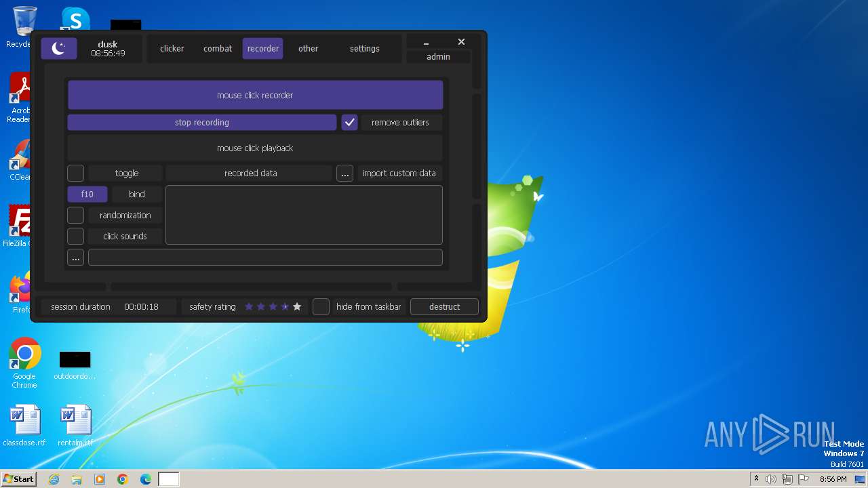Viewport: 868px width, 488px height.
Task: Check the hide from taskbar box
Action: (x=321, y=307)
